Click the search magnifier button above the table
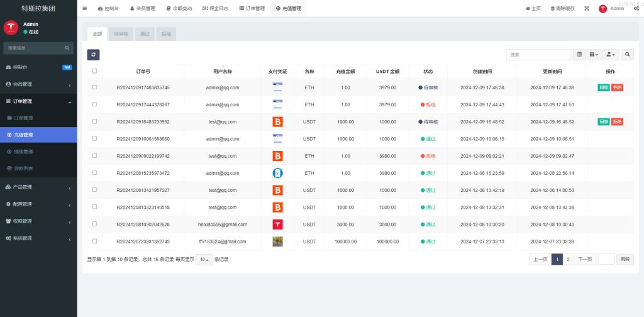 628,55
